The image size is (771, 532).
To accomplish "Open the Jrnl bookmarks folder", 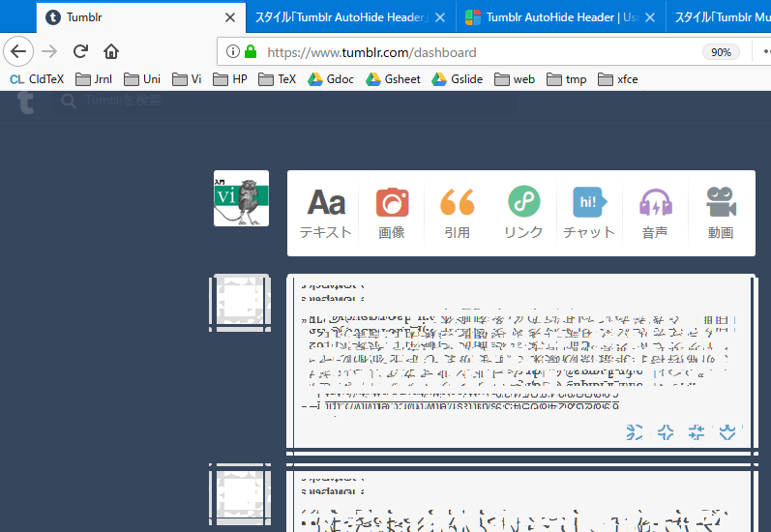I will tap(94, 79).
